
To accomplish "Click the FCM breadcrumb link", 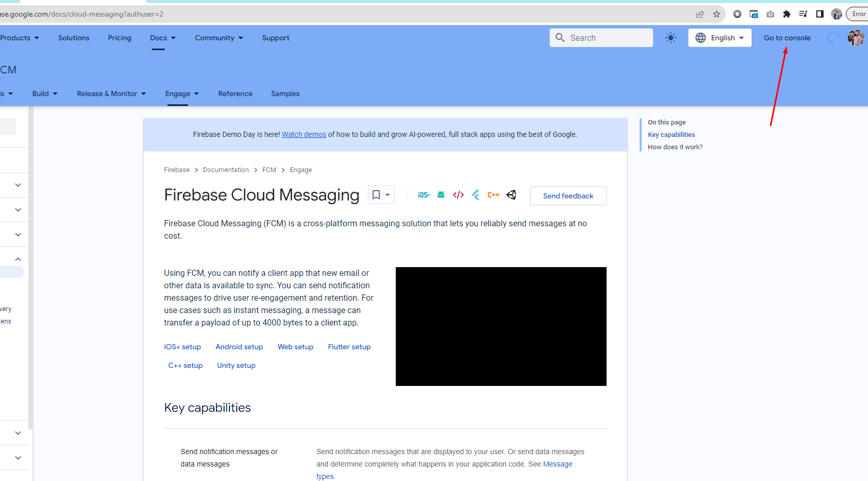I will (269, 170).
